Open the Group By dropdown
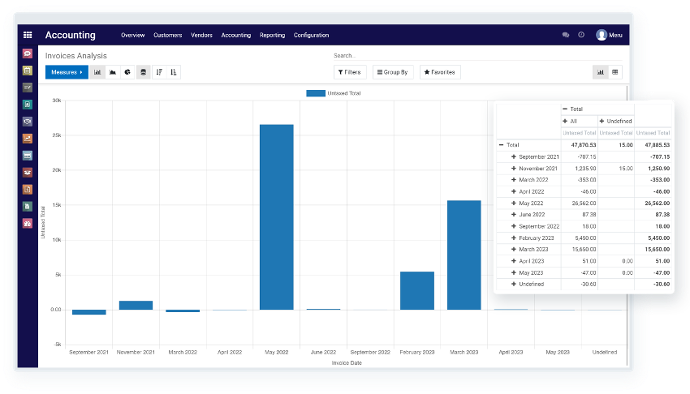The image size is (690, 394). 393,72
